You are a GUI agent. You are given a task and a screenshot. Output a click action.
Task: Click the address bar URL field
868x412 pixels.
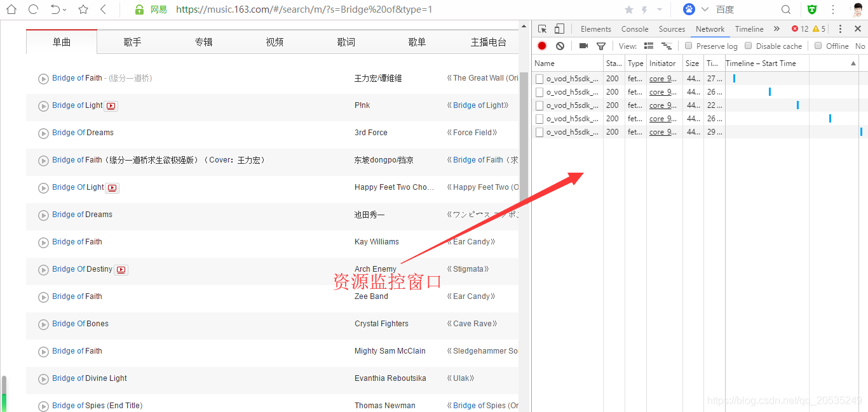pyautogui.click(x=304, y=10)
